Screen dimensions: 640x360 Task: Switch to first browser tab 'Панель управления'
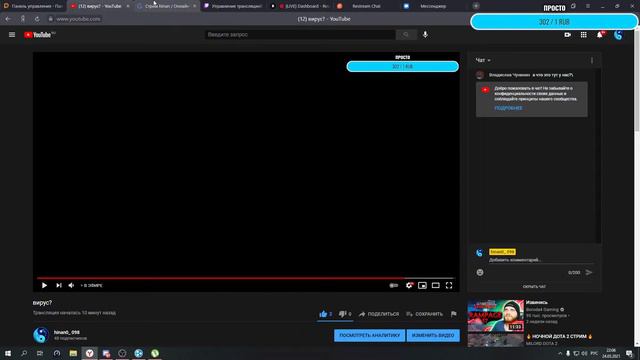pos(33,6)
